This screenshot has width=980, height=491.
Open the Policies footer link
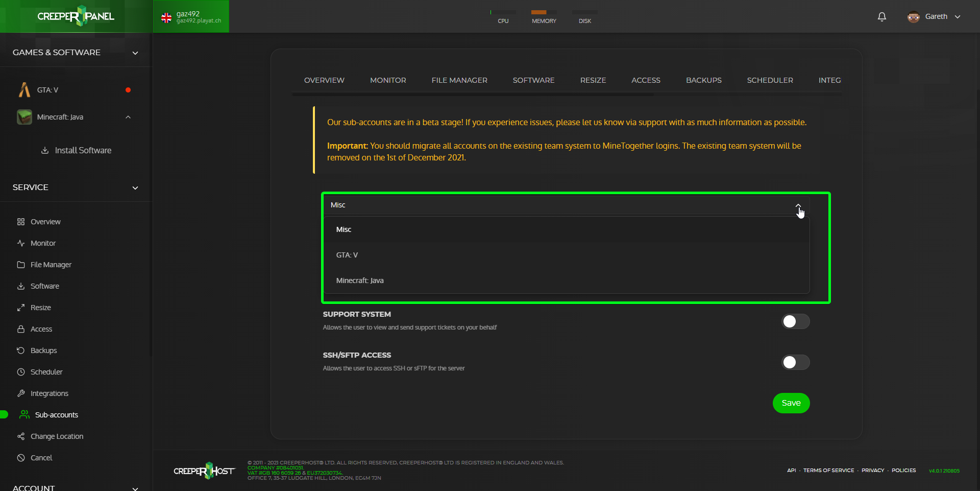[x=903, y=471]
